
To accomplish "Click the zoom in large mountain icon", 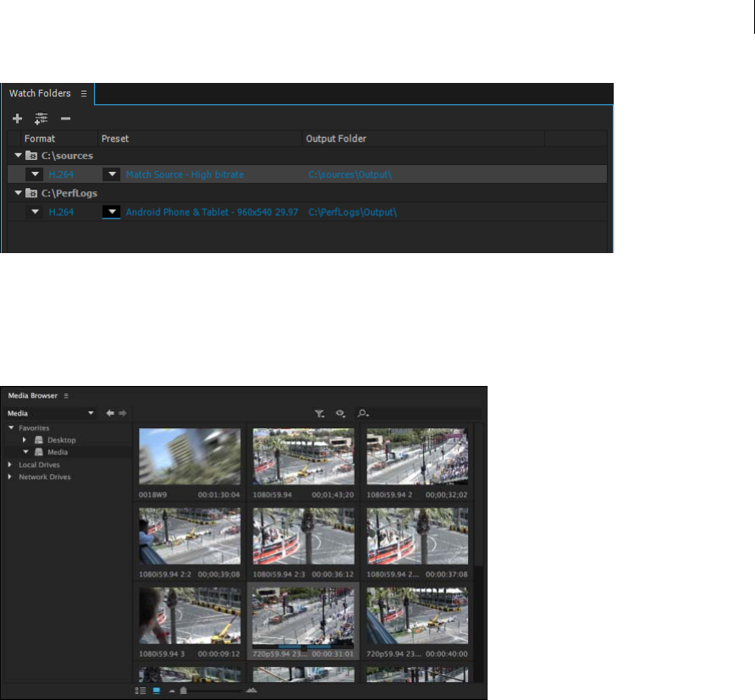I will (251, 691).
